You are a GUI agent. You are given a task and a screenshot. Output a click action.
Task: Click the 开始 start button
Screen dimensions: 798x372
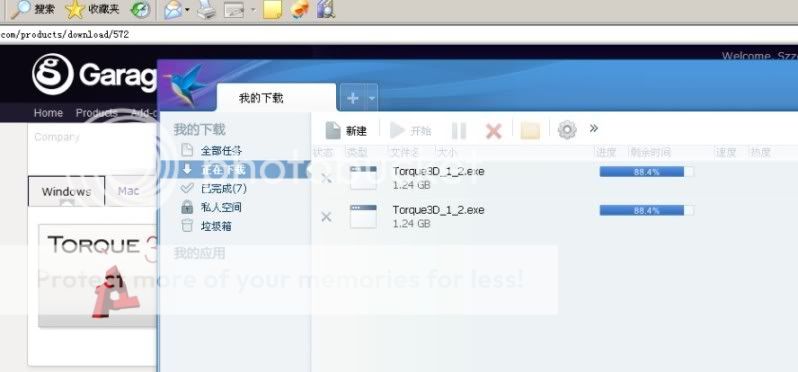click(411, 131)
